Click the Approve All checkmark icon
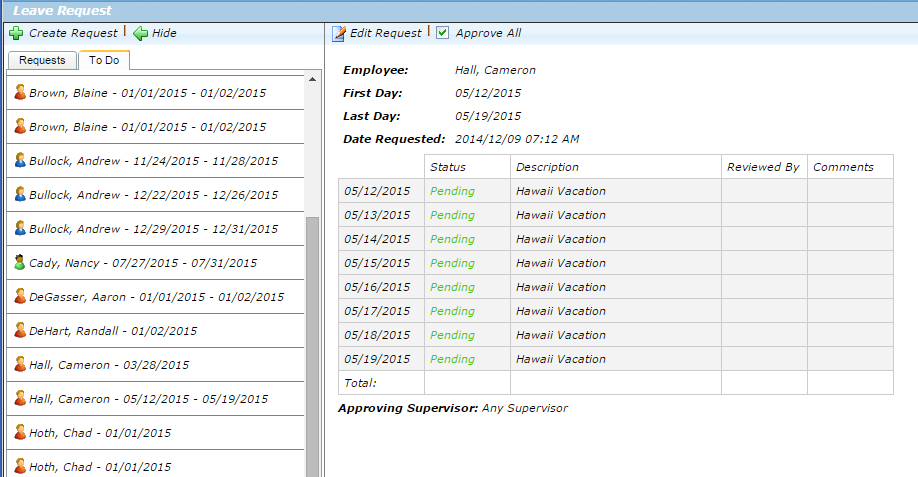918x477 pixels. click(443, 33)
